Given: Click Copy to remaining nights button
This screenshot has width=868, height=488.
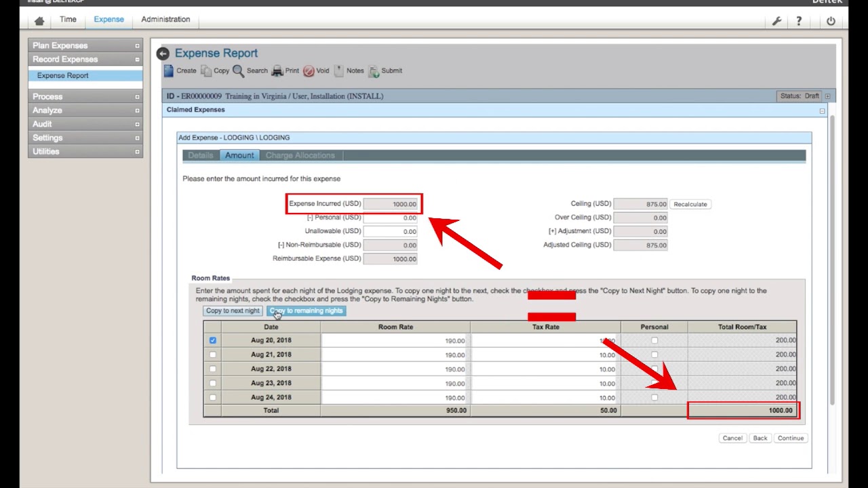Looking at the screenshot, I should coord(307,310).
